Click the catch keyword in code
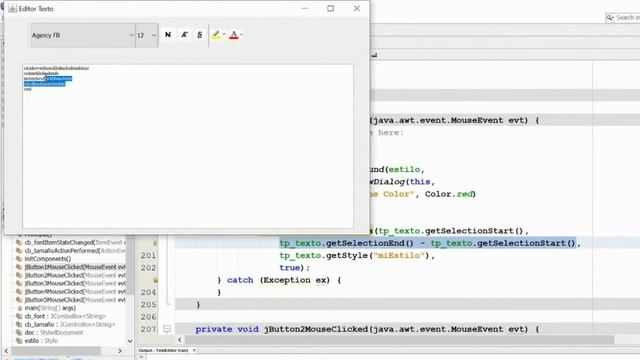Image resolution: width=640 pixels, height=360 pixels. (x=240, y=280)
